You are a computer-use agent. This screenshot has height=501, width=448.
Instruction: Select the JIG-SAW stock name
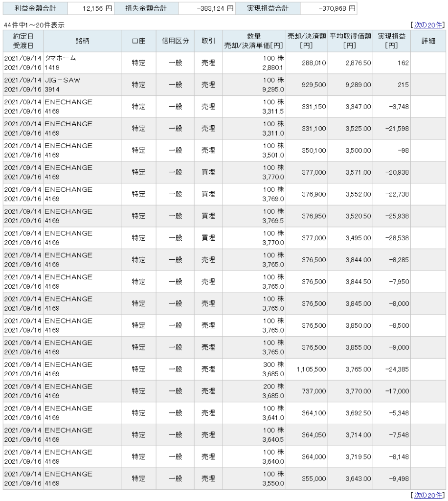pos(62,80)
